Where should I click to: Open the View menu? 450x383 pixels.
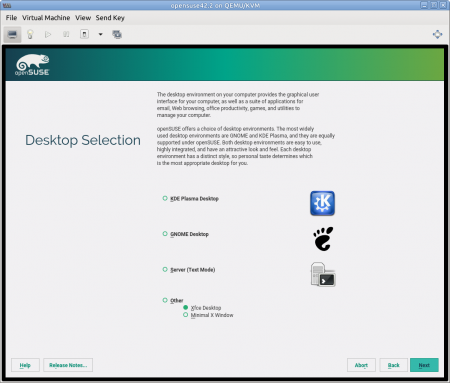click(x=83, y=18)
